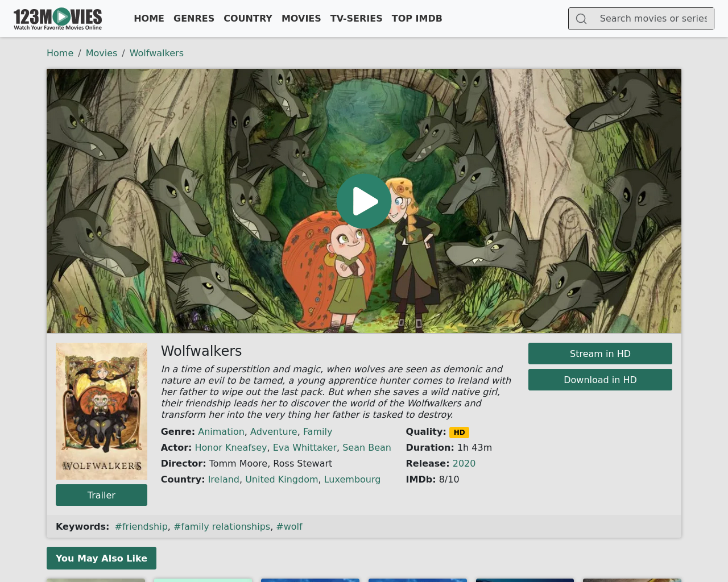Open the Trailer button
The image size is (728, 582).
[101, 495]
